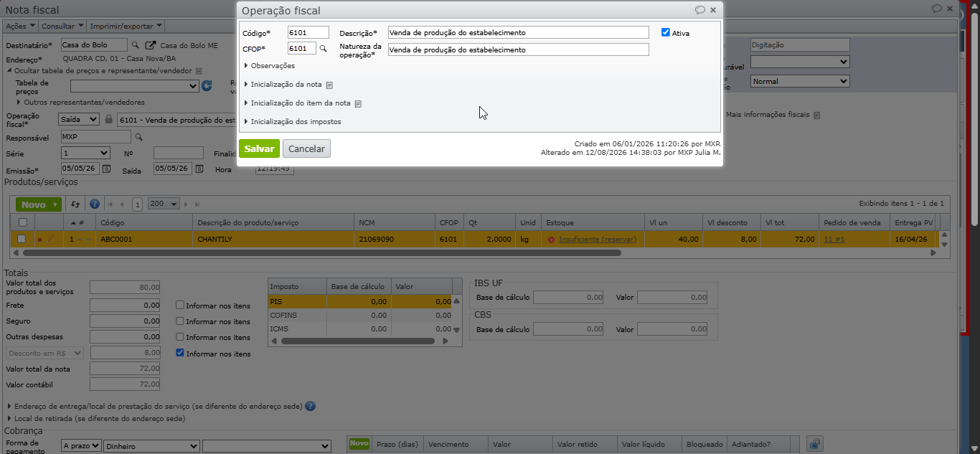Open the Consultar menu
This screenshot has height=454, width=980.
click(x=62, y=26)
